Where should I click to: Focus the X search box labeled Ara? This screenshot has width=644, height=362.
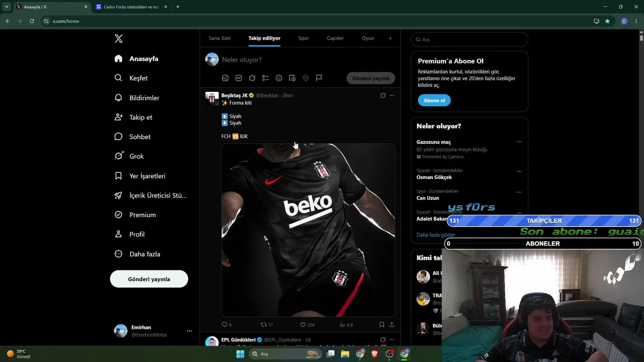click(469, 39)
